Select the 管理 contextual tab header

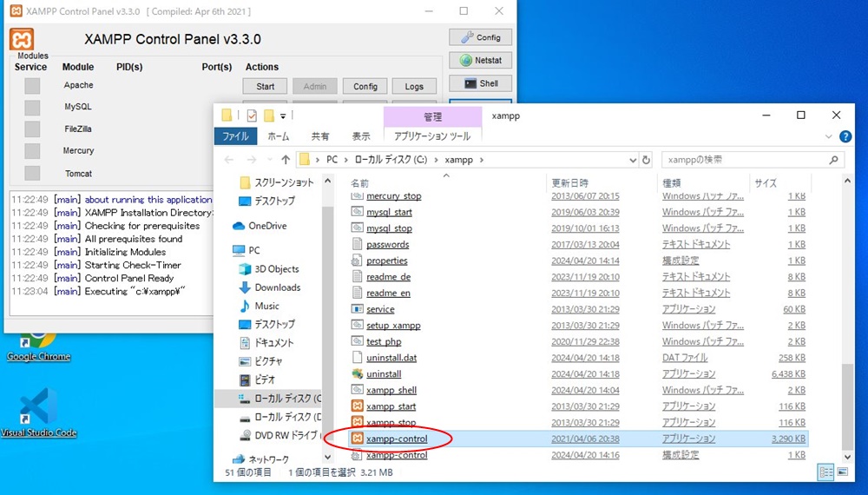pos(432,117)
